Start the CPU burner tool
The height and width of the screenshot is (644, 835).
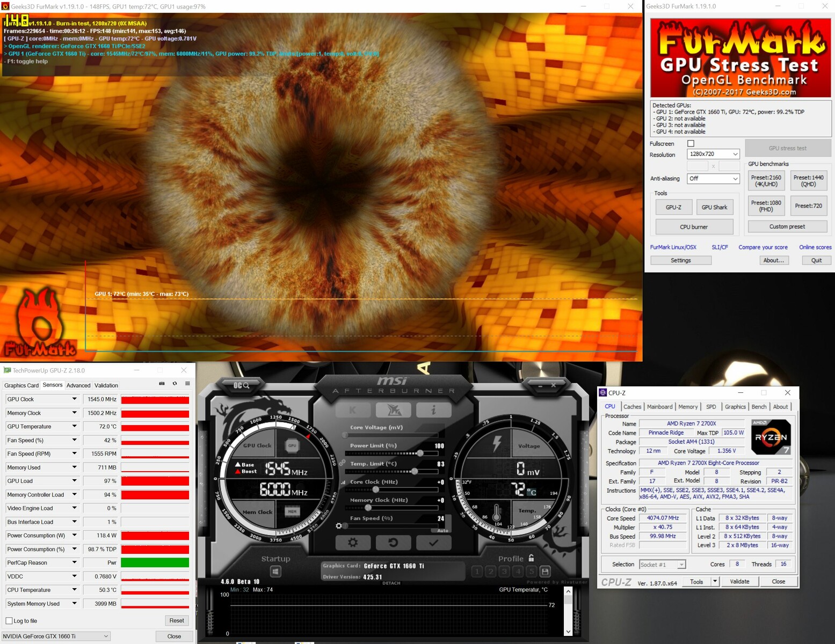pos(694,227)
